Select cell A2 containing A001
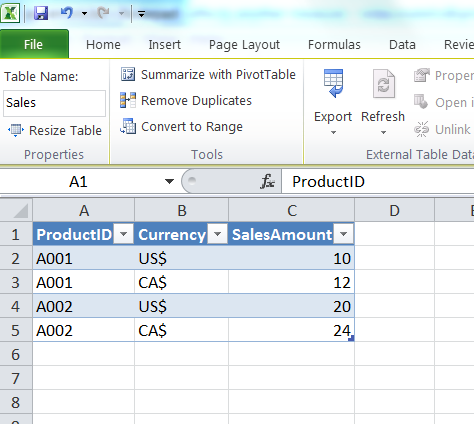The width and height of the screenshot is (474, 424). tap(84, 258)
